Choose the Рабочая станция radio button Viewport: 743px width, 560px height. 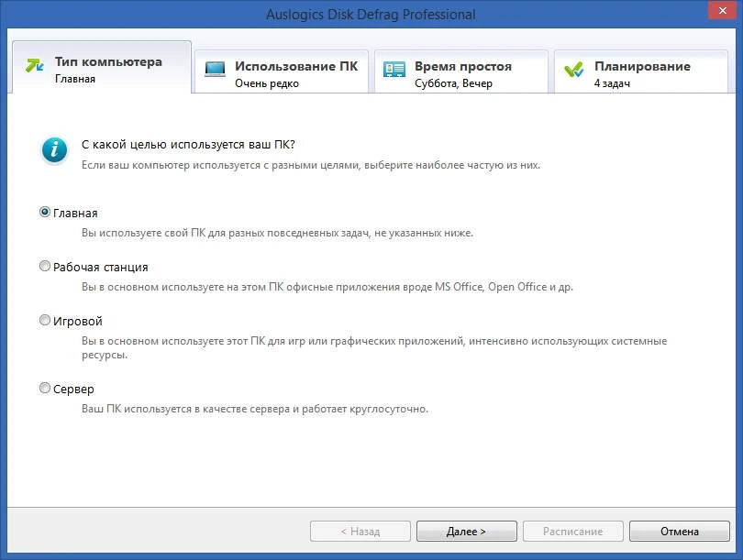pyautogui.click(x=45, y=266)
